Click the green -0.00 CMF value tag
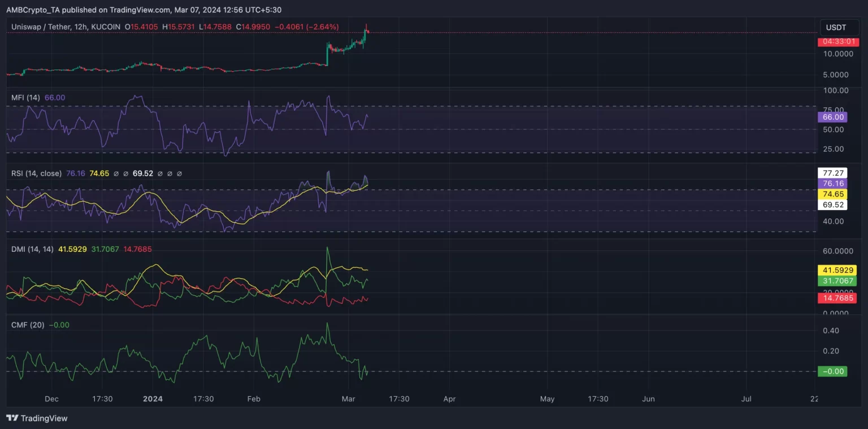The width and height of the screenshot is (868, 429). (x=832, y=371)
